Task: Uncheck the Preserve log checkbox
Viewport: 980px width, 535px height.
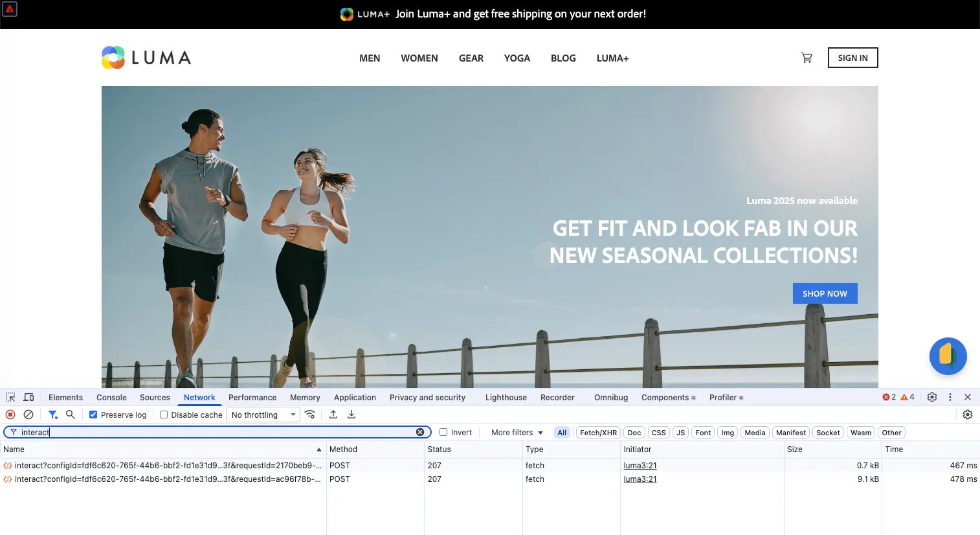Action: [x=93, y=415]
